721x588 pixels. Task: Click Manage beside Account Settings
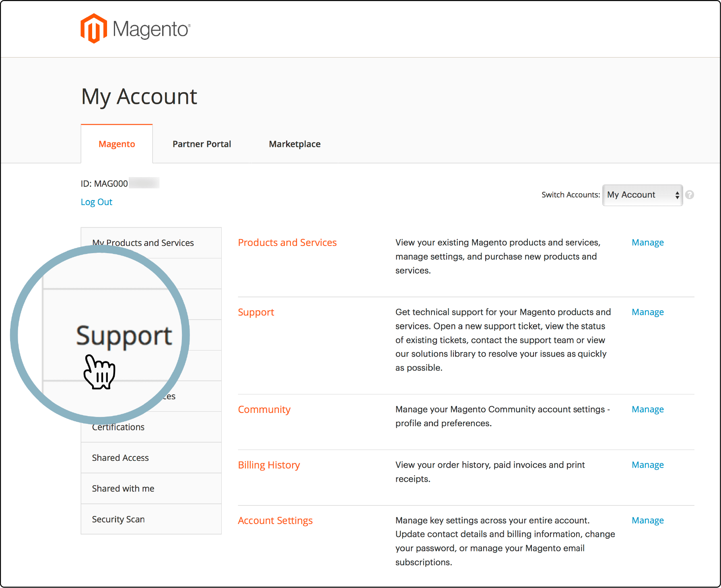(x=647, y=520)
